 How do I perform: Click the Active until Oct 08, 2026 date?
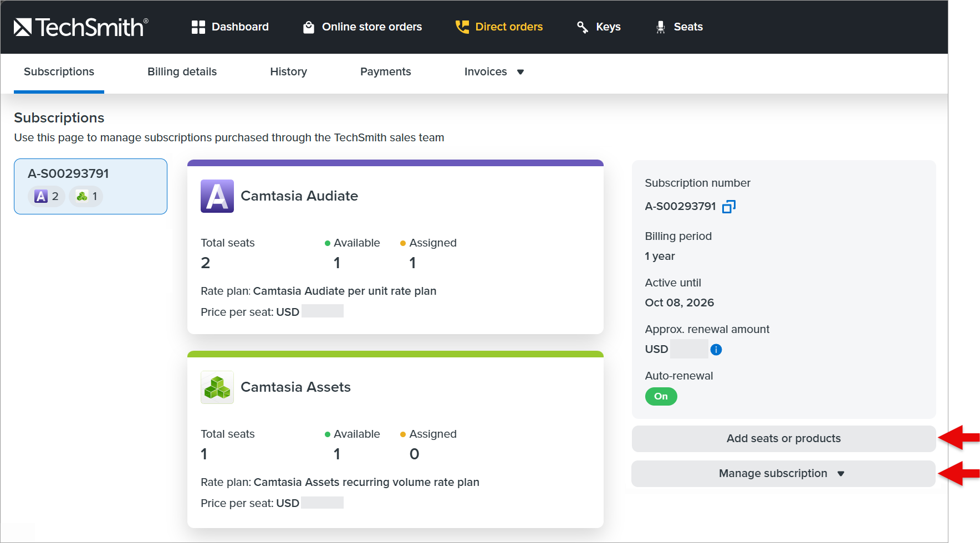pos(679,303)
